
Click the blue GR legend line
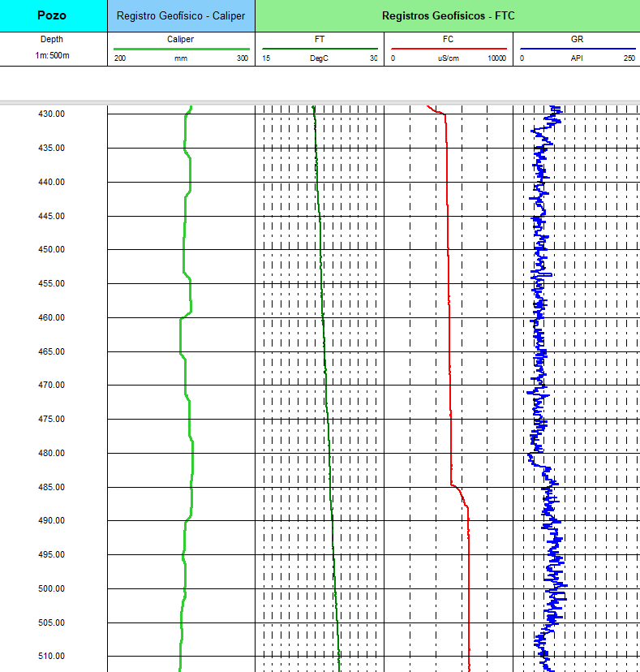pyautogui.click(x=577, y=49)
